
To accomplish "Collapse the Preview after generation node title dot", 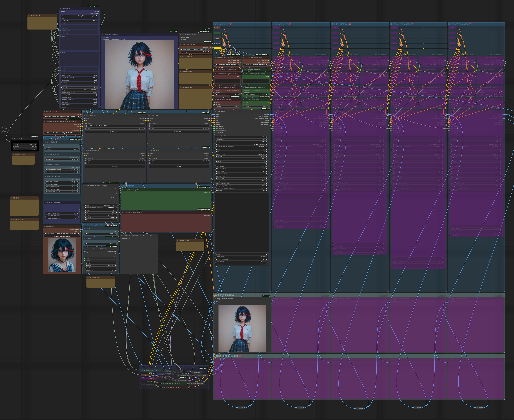I will point(122,236).
